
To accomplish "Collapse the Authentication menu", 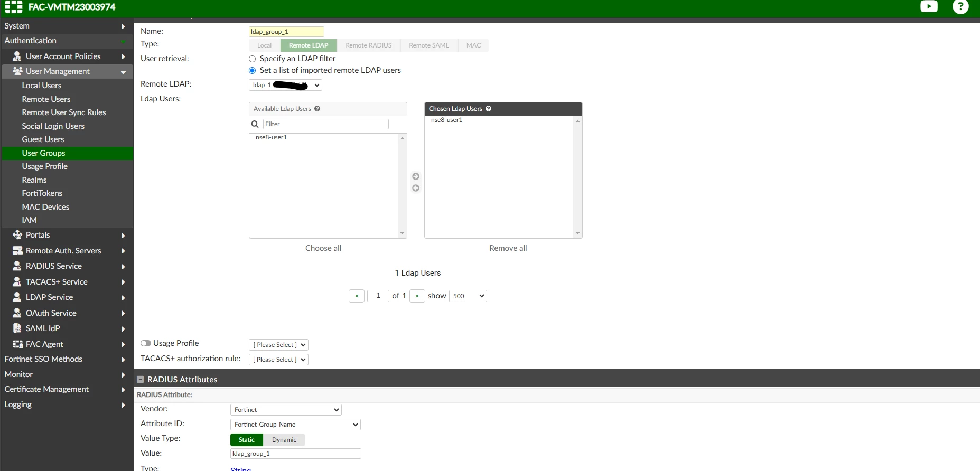I will 67,41.
